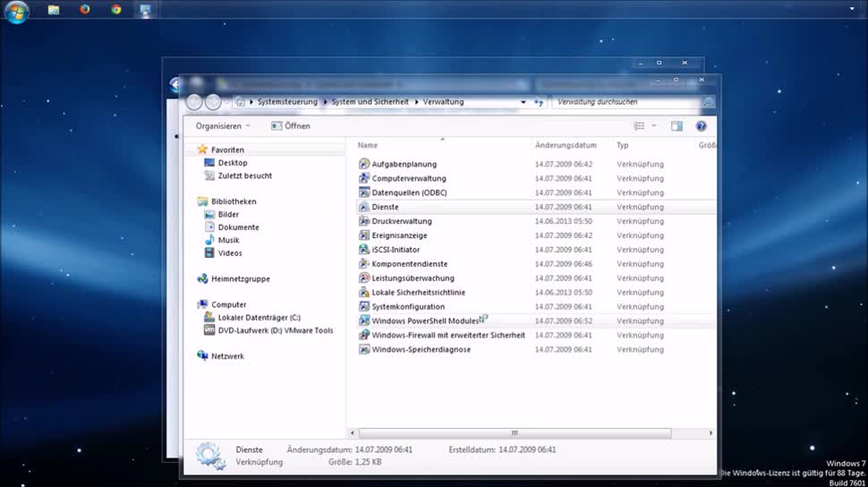
Task: Click the Systemsteuerung breadcrumb
Action: point(287,102)
